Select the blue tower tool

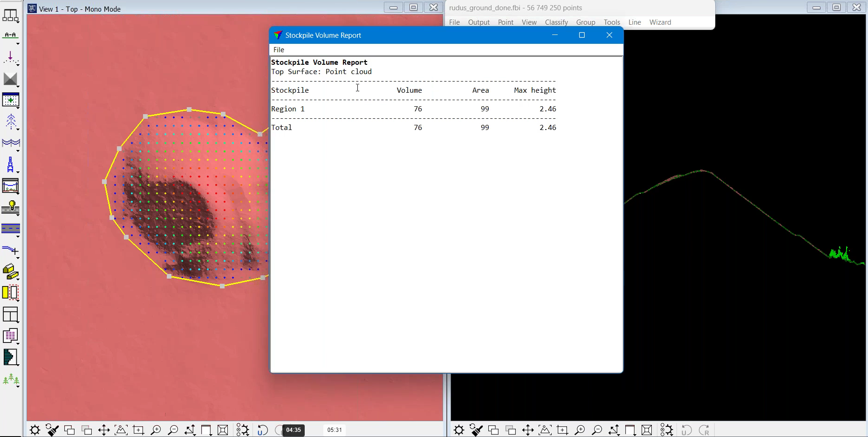tap(10, 165)
